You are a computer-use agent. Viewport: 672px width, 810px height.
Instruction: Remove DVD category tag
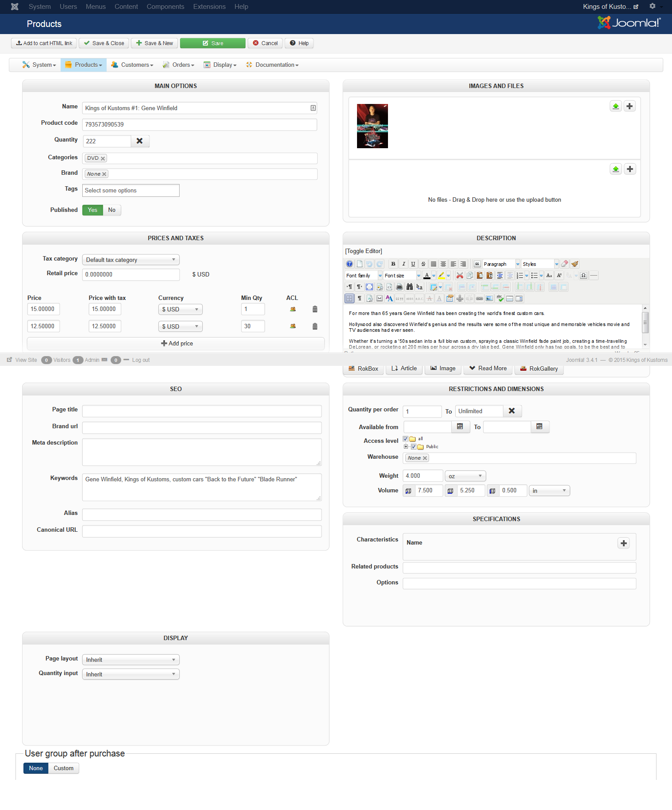(x=103, y=158)
